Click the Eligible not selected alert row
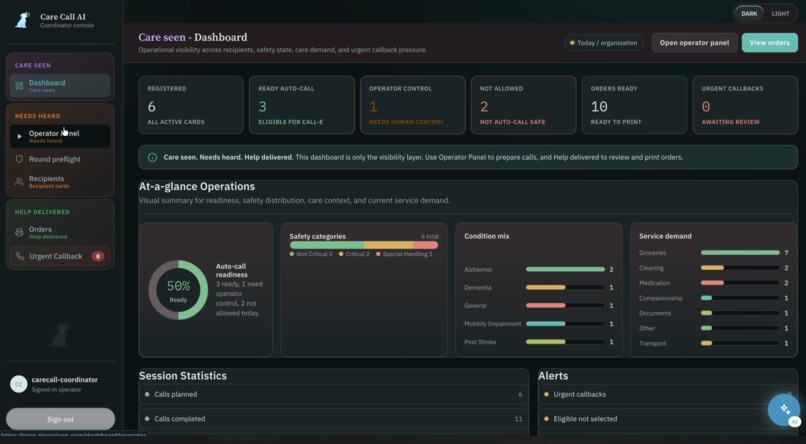This screenshot has height=444, width=806. (668, 419)
